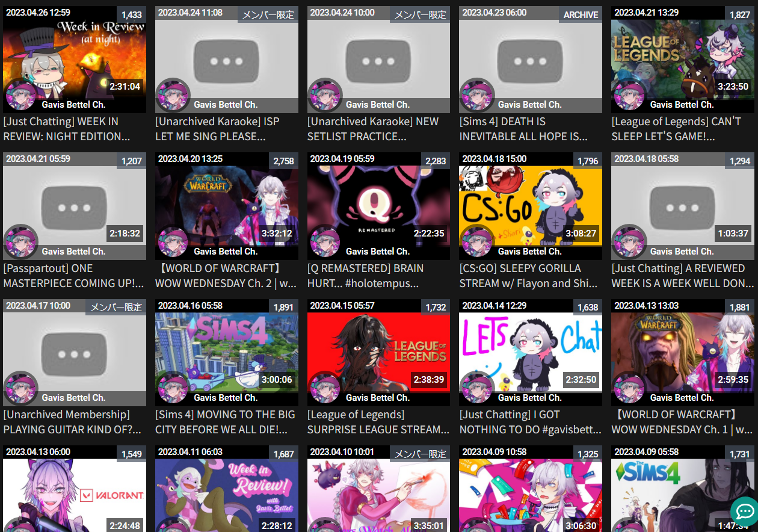Click Gavis Bettel Ch. name on Q REMASTERED card

click(378, 252)
